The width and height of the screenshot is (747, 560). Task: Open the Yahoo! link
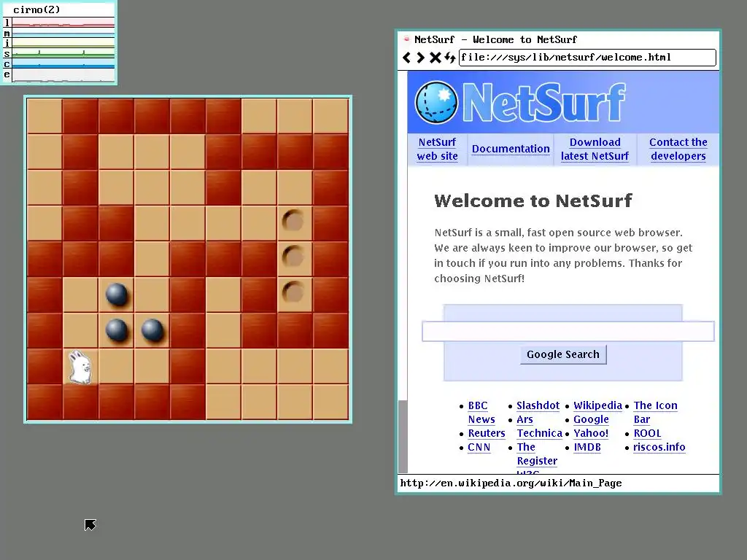pos(591,433)
